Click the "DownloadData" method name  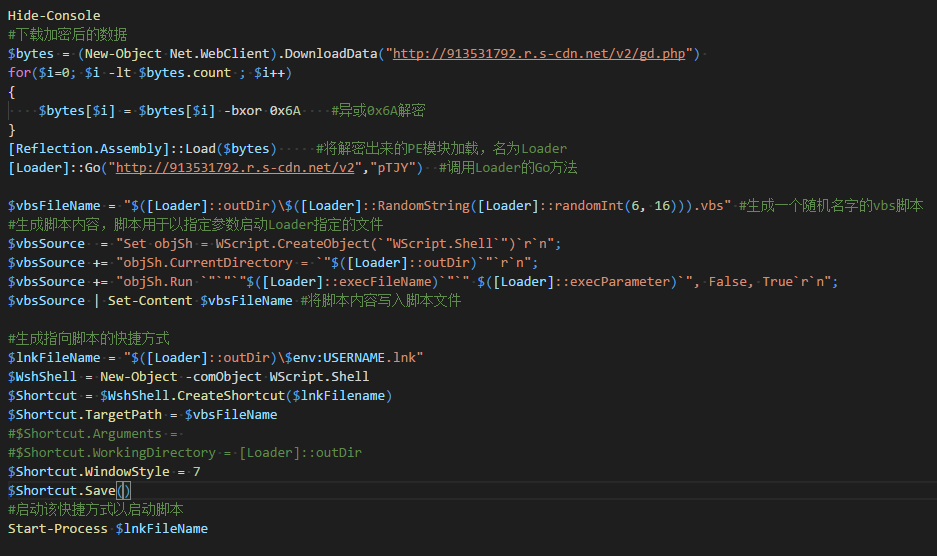pos(331,54)
